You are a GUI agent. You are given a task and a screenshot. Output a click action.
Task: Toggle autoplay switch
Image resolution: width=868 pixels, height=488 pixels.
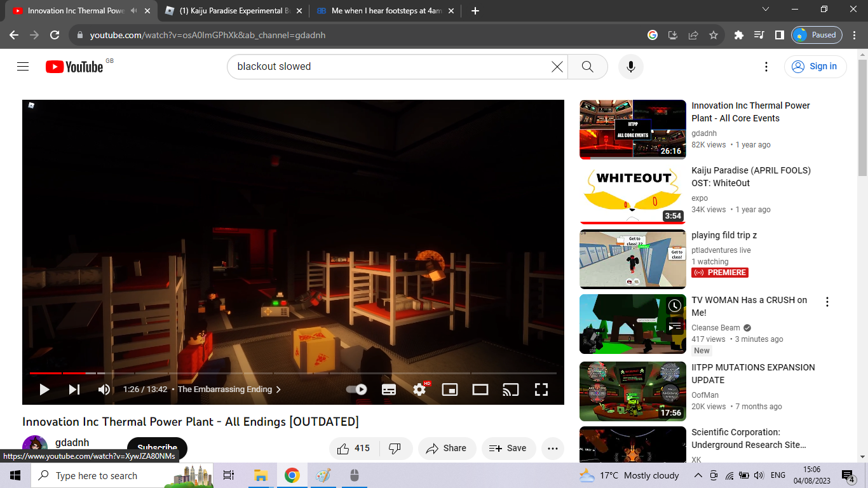357,390
